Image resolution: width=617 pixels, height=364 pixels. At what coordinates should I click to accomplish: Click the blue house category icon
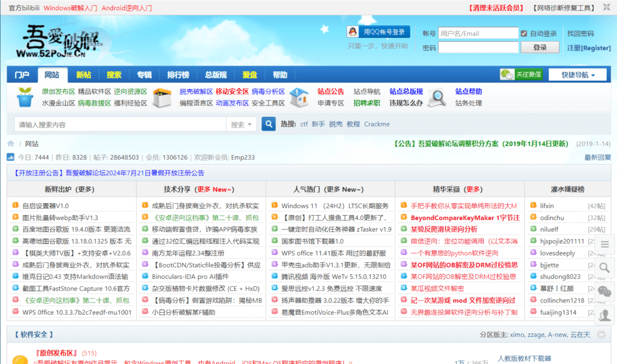[x=299, y=97]
